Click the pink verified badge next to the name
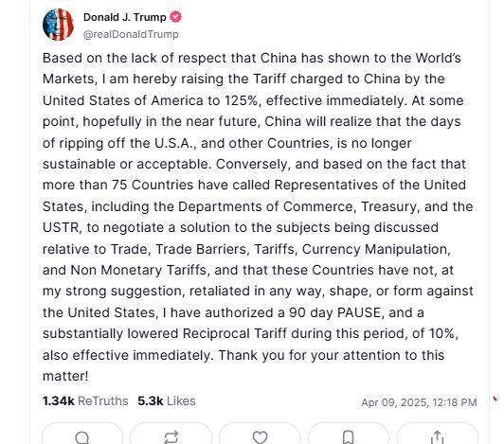Image resolution: width=504 pixels, height=444 pixels. pyautogui.click(x=175, y=17)
